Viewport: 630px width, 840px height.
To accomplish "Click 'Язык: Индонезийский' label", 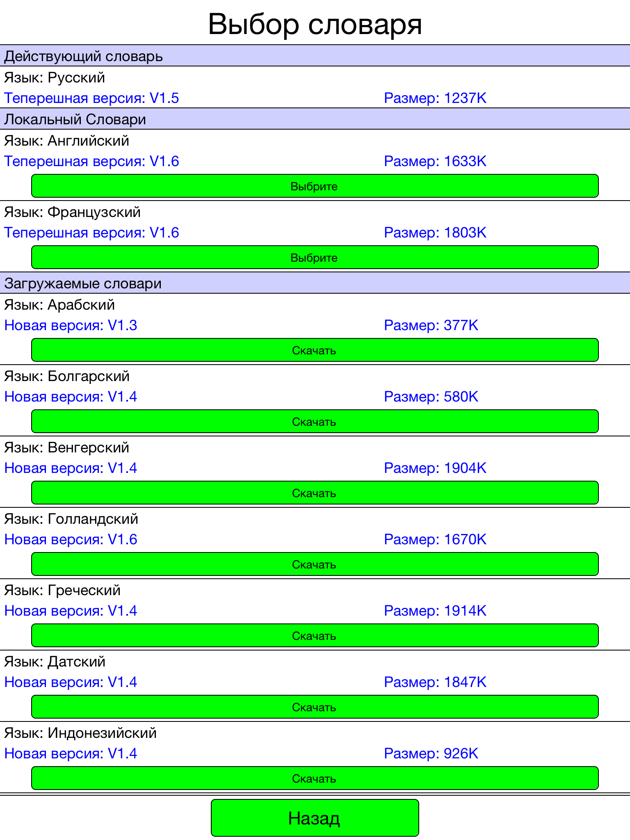I will (80, 733).
